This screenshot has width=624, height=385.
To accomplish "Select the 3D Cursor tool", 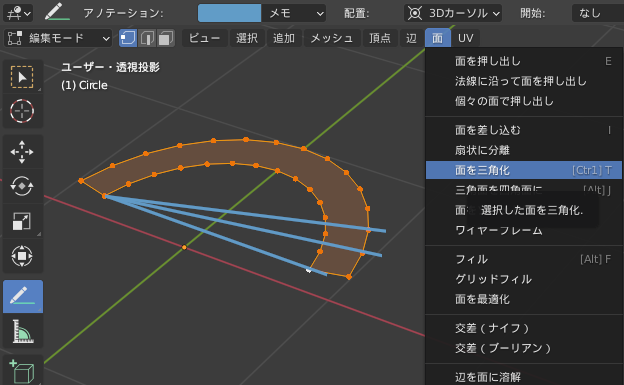I will tap(22, 111).
